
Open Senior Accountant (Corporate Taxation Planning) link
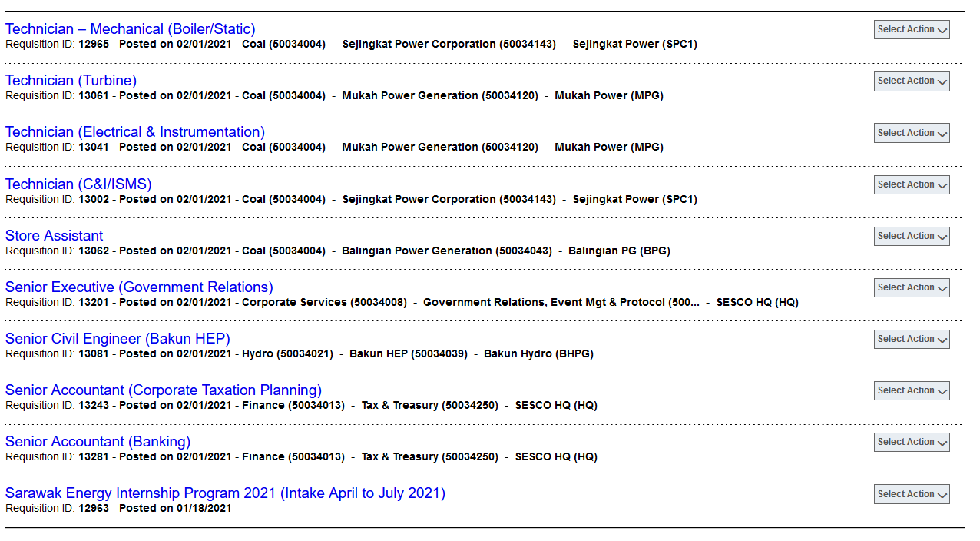tap(164, 390)
